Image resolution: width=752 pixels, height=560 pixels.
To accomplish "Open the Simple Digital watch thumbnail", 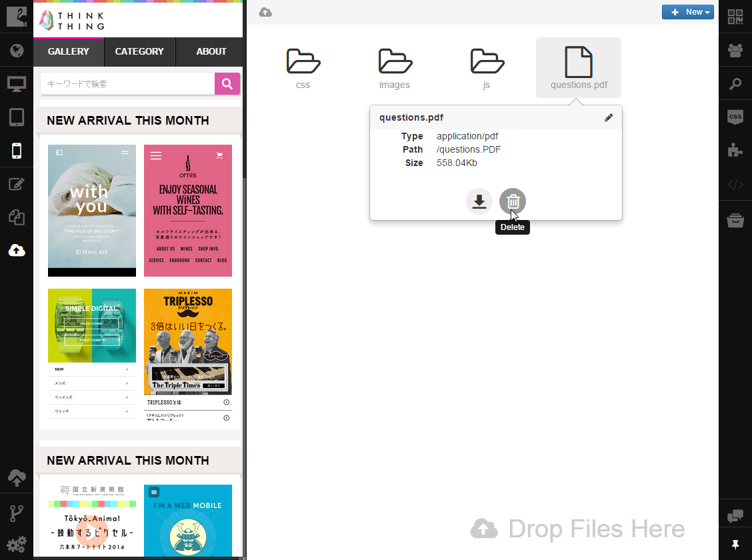I will (x=92, y=355).
